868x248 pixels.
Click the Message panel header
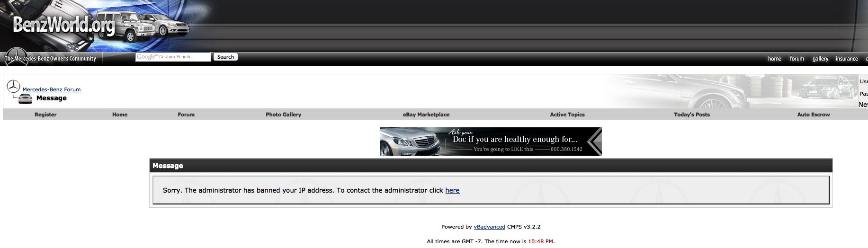point(491,166)
